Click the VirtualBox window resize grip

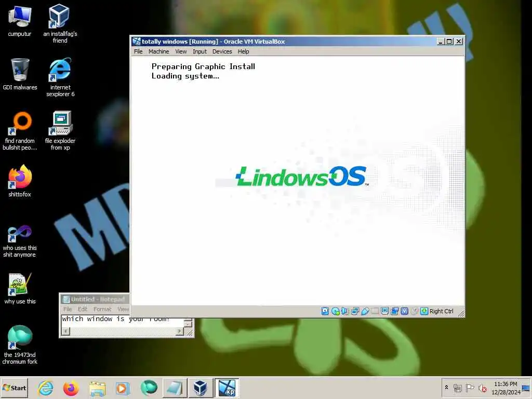[461, 313]
